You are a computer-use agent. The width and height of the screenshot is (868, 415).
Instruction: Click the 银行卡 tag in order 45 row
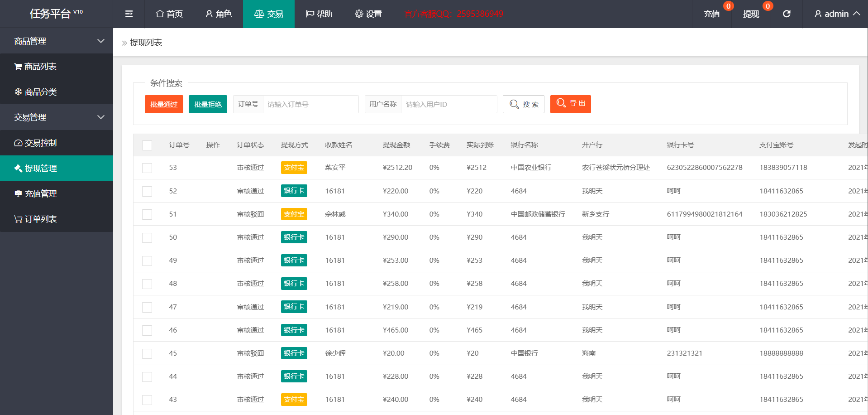click(x=294, y=353)
